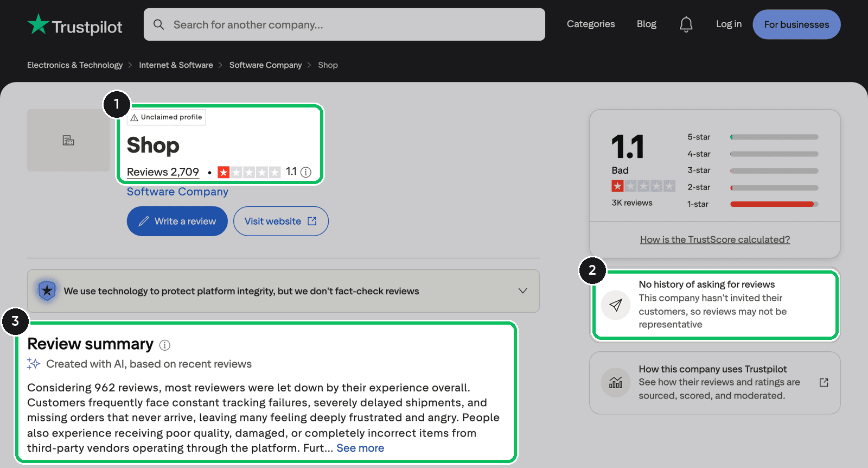The height and width of the screenshot is (468, 868).
Task: Click the 3K reviews text
Action: point(632,203)
